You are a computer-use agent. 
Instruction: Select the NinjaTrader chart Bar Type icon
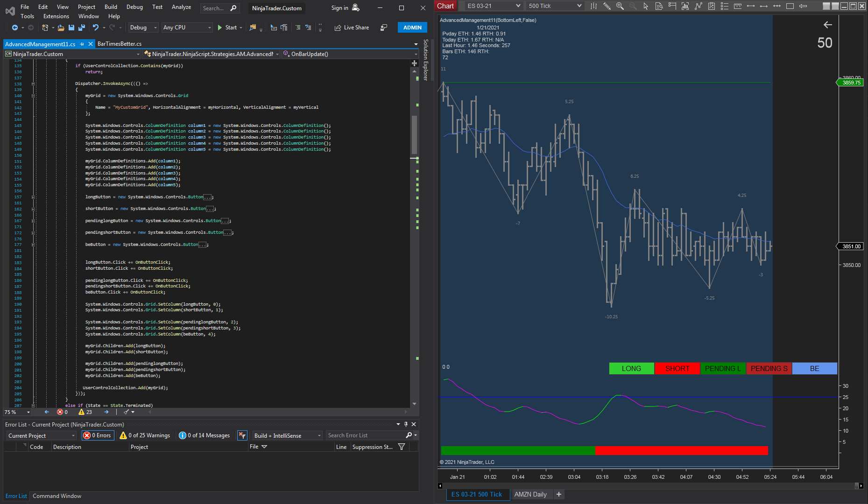point(593,6)
